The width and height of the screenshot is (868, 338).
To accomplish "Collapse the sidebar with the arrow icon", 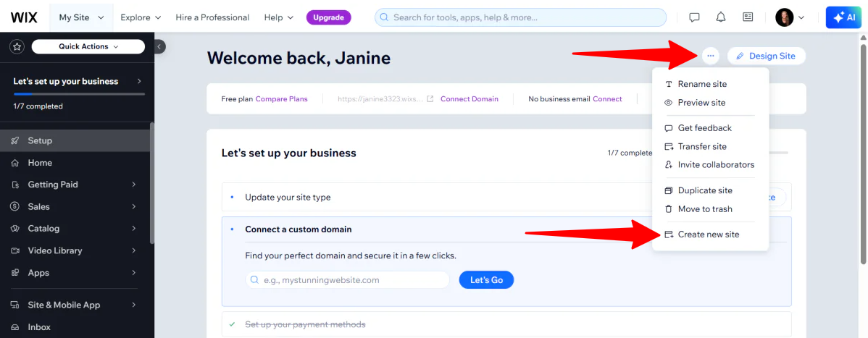I will pos(159,46).
